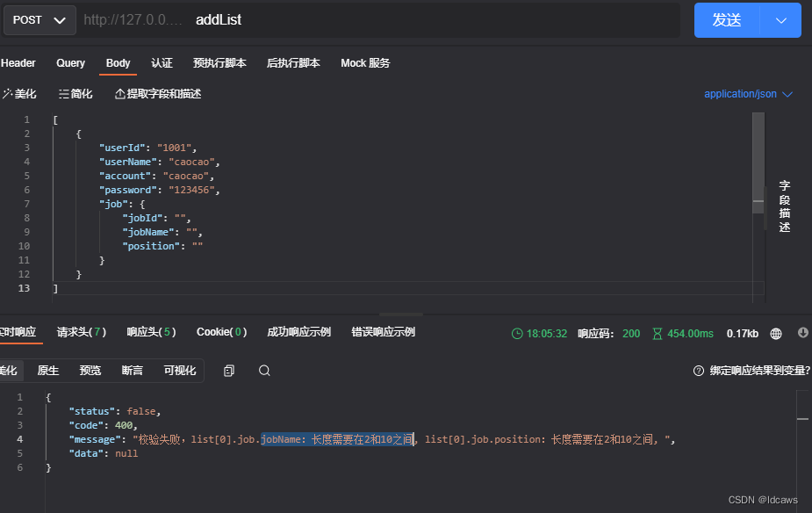
Task: Select the 原生 raw response view
Action: click(x=48, y=371)
